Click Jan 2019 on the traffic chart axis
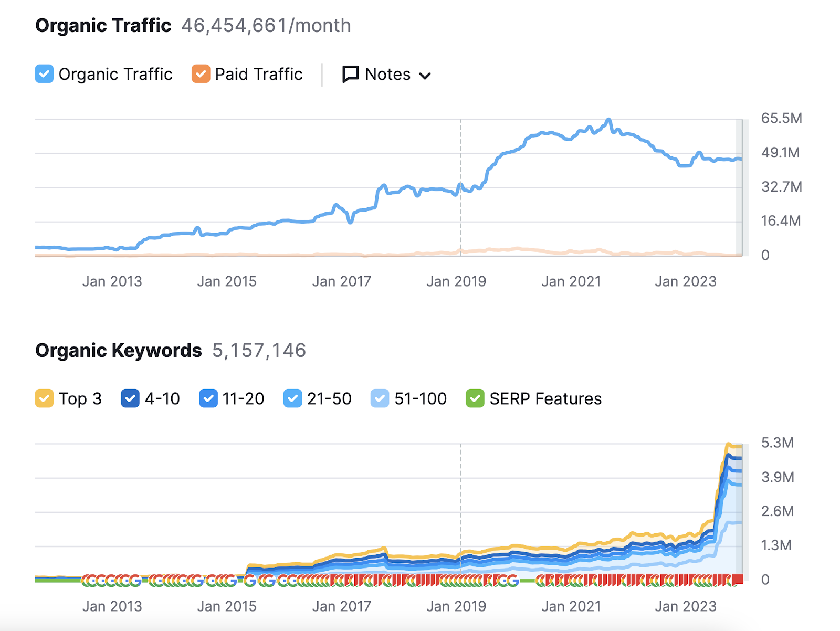This screenshot has height=631, width=840. (x=456, y=281)
